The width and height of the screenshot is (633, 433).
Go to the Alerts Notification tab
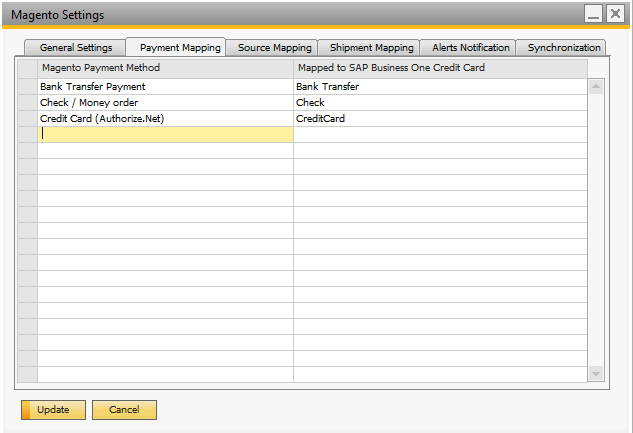coord(470,48)
